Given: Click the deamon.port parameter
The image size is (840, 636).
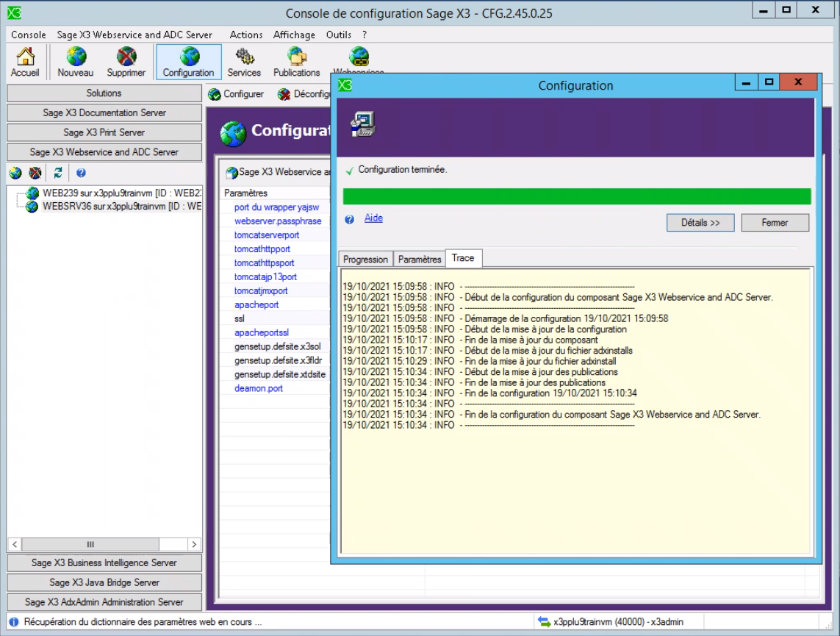Looking at the screenshot, I should click(258, 388).
